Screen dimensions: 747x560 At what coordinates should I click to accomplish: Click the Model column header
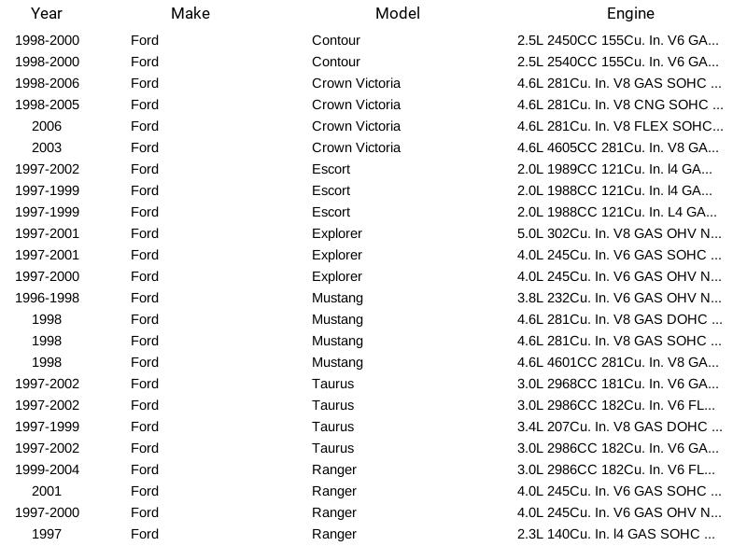(x=398, y=13)
